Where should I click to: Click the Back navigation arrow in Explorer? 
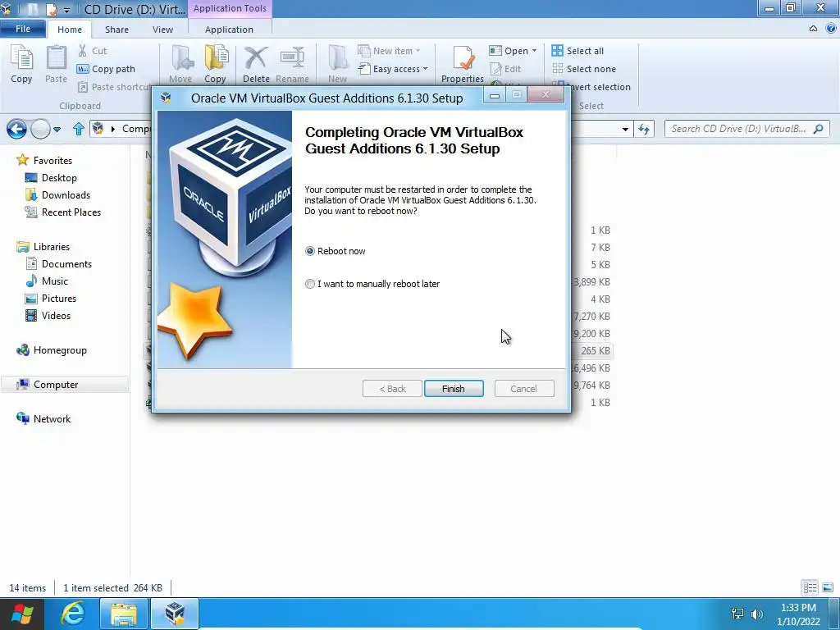pos(16,129)
